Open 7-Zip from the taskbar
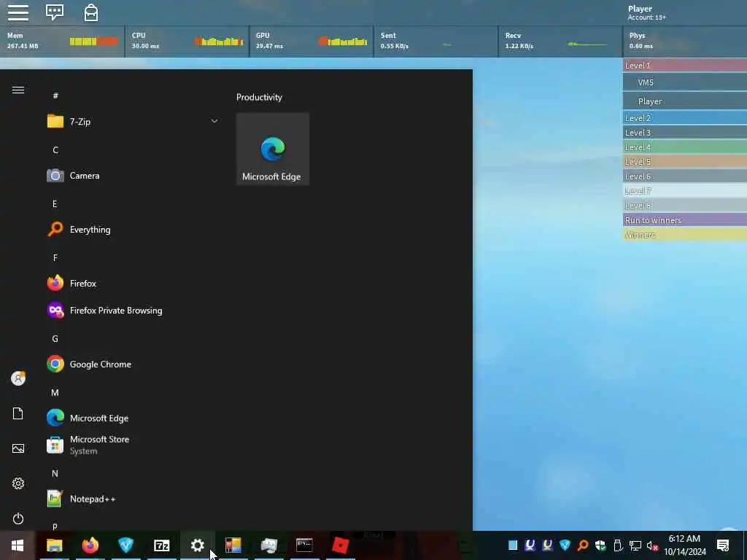Screen dimensions: 747x560 coord(161,545)
